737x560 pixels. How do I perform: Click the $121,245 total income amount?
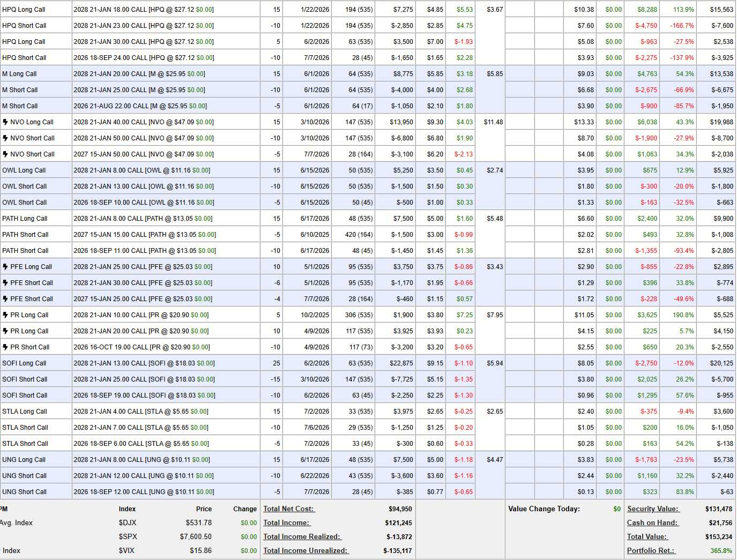pyautogui.click(x=399, y=523)
